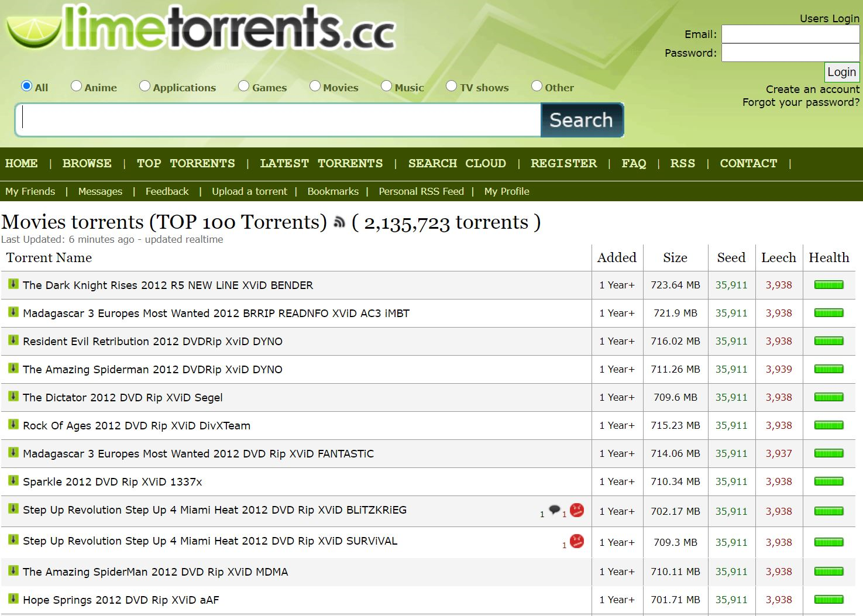This screenshot has height=616, width=863.
Task: Click download icon for Step Up SURViVAL row
Action: [x=13, y=540]
